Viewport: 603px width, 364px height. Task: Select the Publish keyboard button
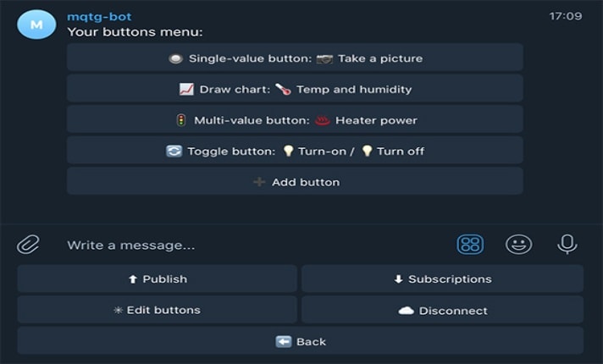(x=157, y=279)
